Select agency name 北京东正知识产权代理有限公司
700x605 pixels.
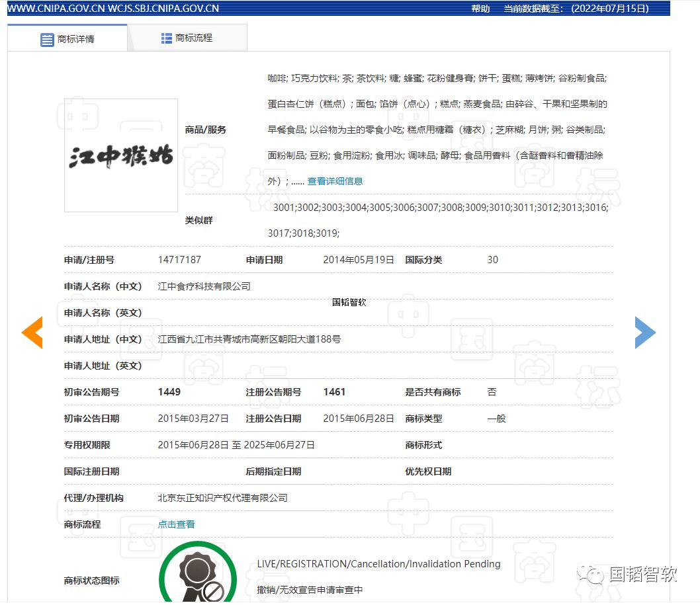tap(222, 498)
